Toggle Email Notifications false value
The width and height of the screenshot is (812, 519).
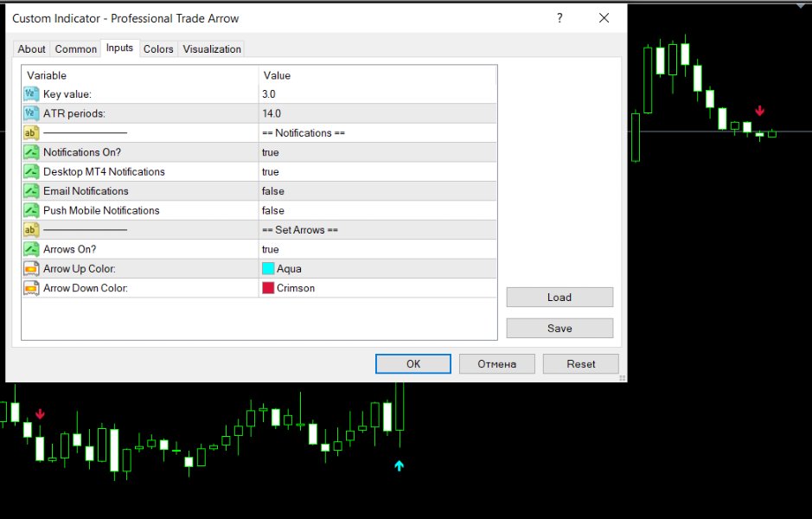[378, 190]
